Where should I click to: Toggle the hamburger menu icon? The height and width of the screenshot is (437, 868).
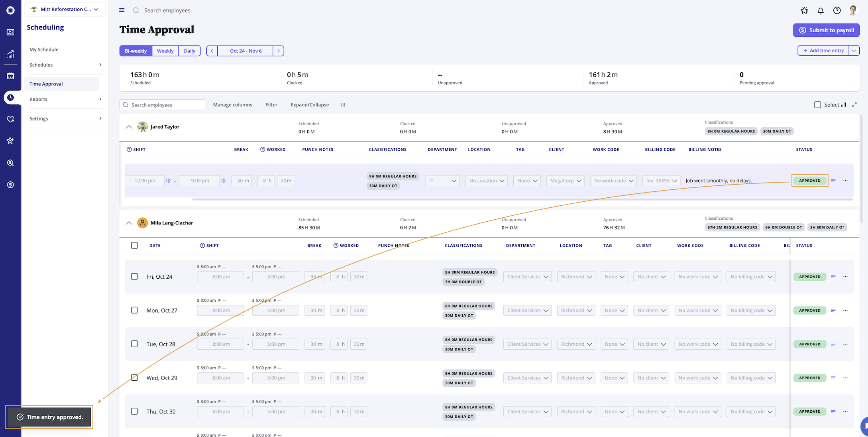pos(122,10)
